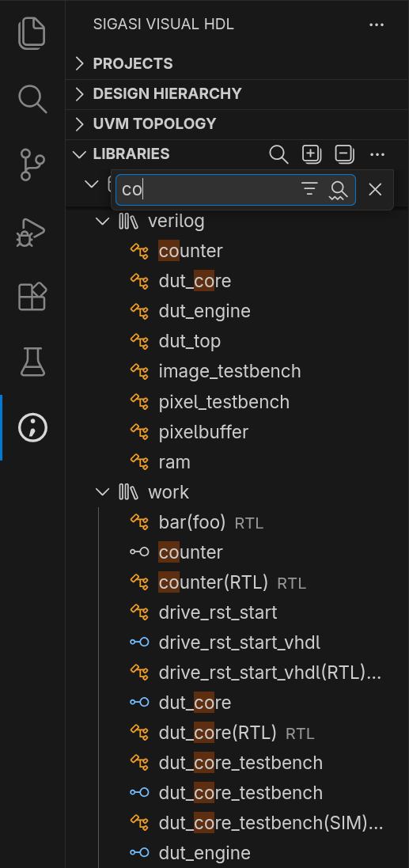
Task: Select pixelbuffer module
Action: coord(203,432)
